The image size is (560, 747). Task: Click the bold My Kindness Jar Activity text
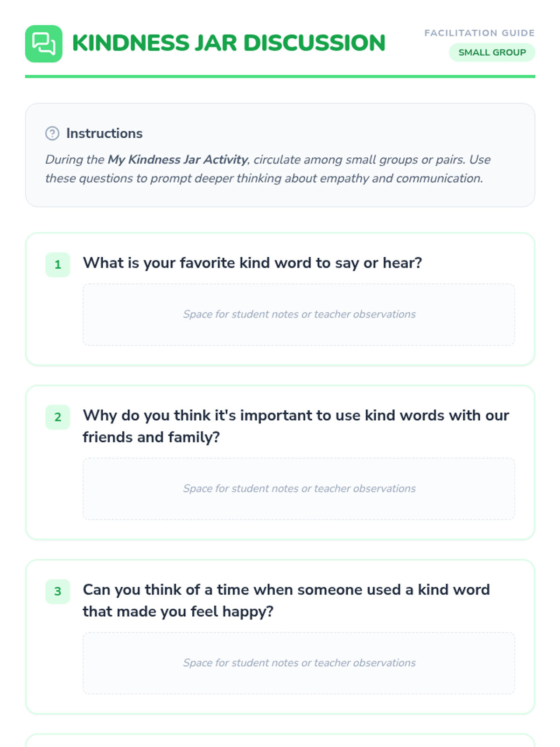tap(177, 160)
